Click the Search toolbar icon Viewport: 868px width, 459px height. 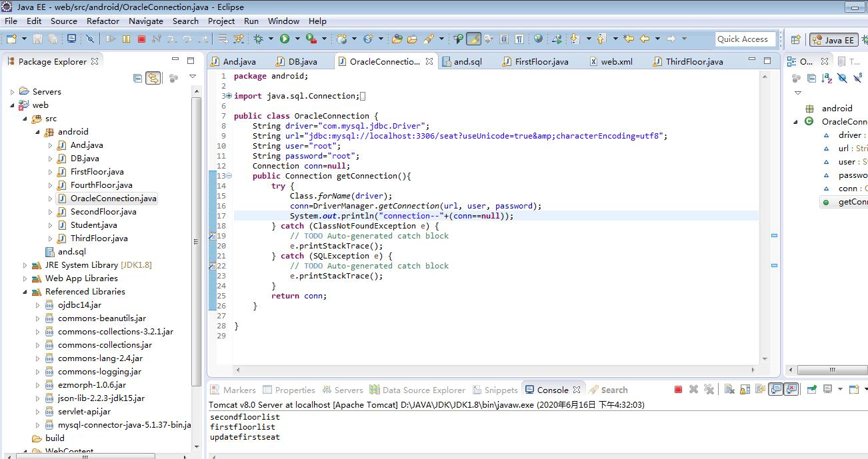click(428, 39)
